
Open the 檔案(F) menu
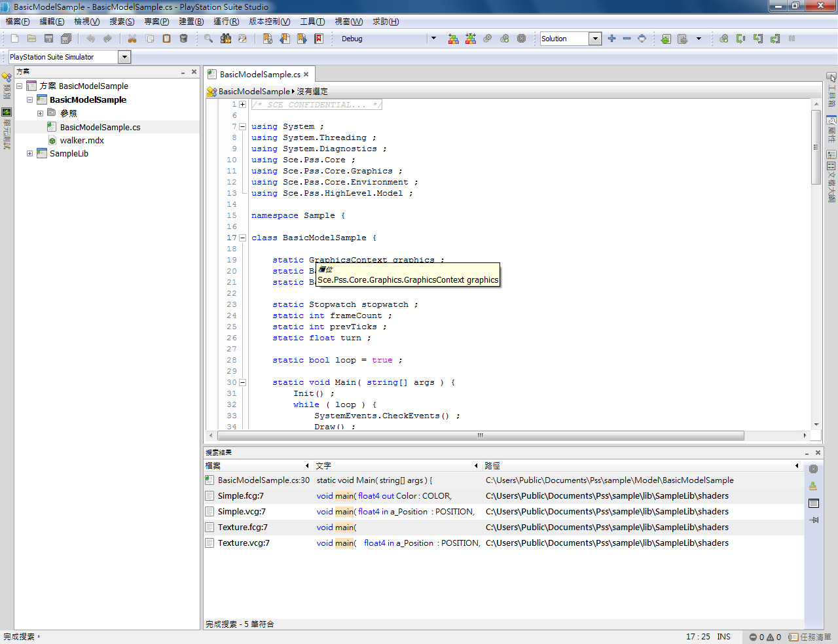coord(18,22)
